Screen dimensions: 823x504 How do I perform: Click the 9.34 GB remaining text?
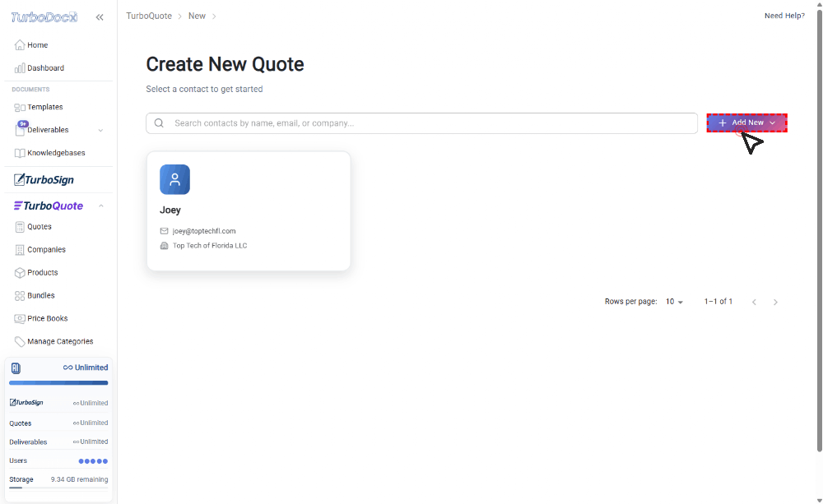(x=79, y=480)
